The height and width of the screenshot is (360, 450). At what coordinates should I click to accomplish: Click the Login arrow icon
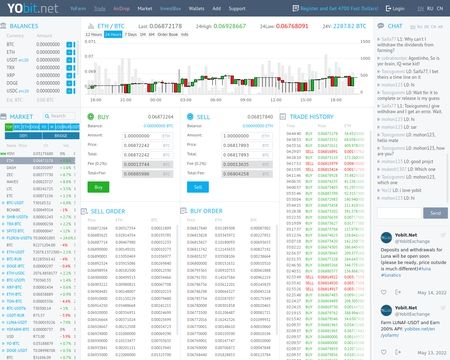coord(388,8)
